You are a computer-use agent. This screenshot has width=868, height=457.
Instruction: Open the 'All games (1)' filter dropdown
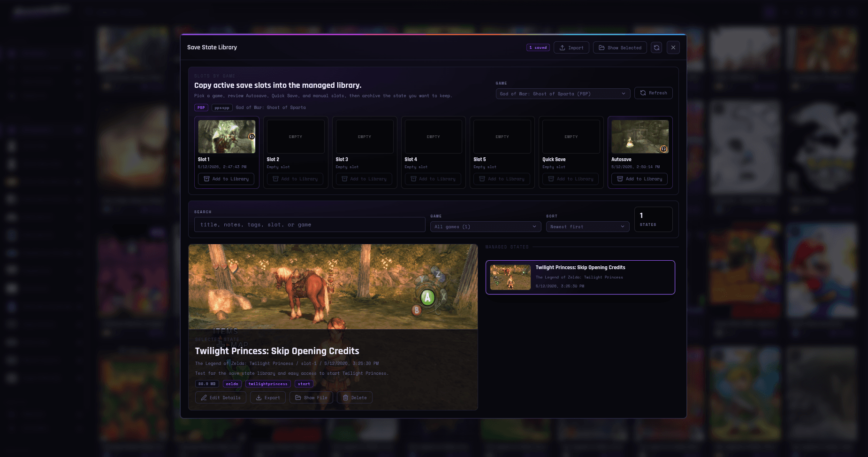coord(486,227)
